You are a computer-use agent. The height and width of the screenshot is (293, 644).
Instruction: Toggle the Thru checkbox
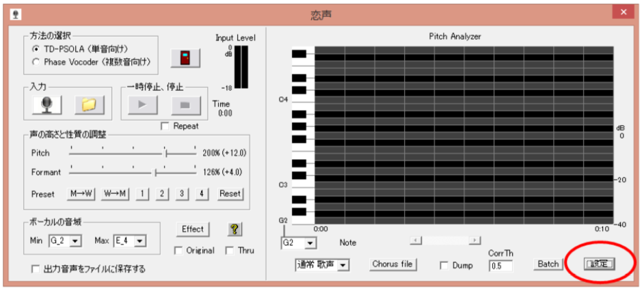230,251
